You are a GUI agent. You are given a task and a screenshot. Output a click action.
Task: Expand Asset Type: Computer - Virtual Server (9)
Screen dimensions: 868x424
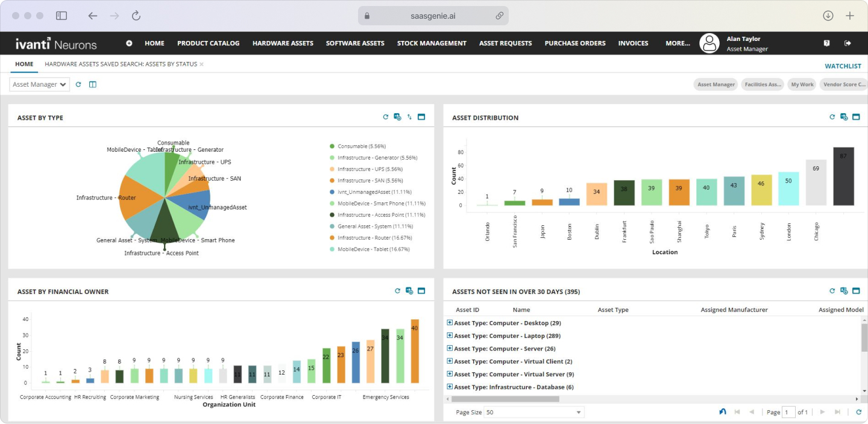450,374
